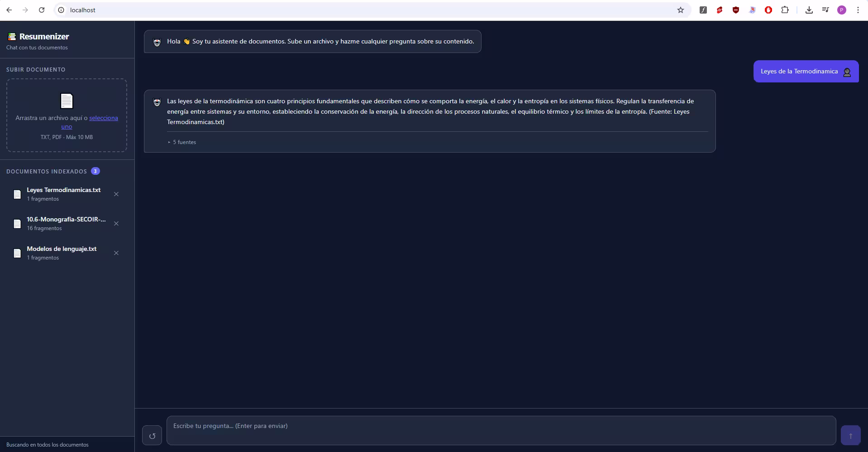Open the Chrome three-dot menu
868x452 pixels.
pos(858,10)
